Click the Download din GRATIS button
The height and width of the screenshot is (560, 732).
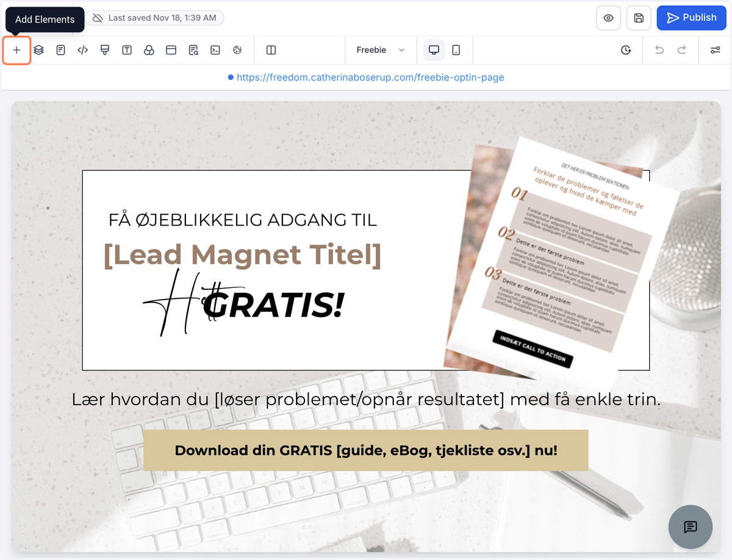[366, 450]
